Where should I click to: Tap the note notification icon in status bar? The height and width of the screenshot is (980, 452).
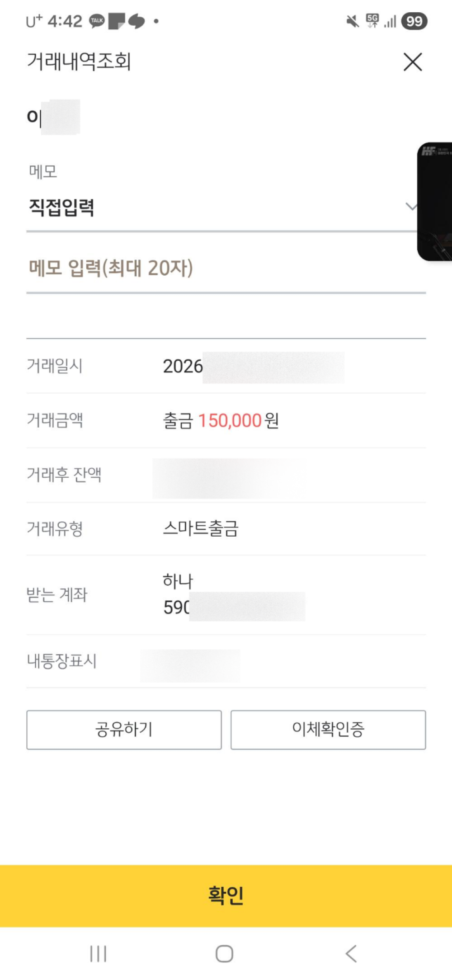click(117, 21)
